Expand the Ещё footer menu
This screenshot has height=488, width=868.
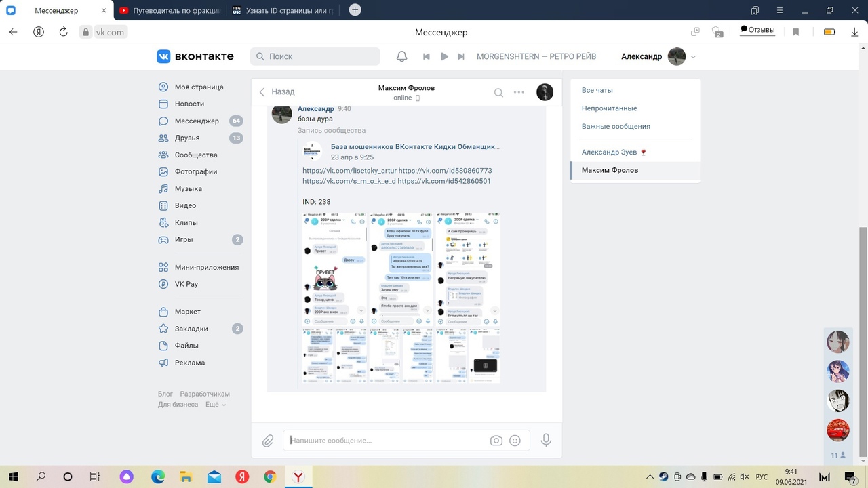(x=216, y=405)
